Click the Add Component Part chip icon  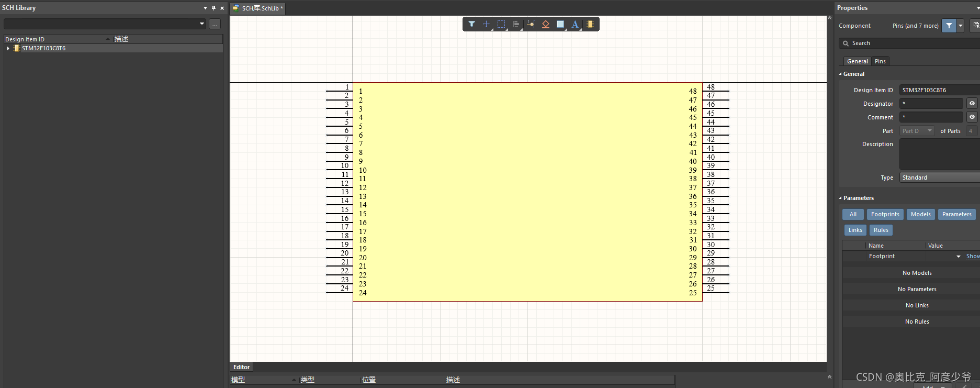pyautogui.click(x=590, y=24)
